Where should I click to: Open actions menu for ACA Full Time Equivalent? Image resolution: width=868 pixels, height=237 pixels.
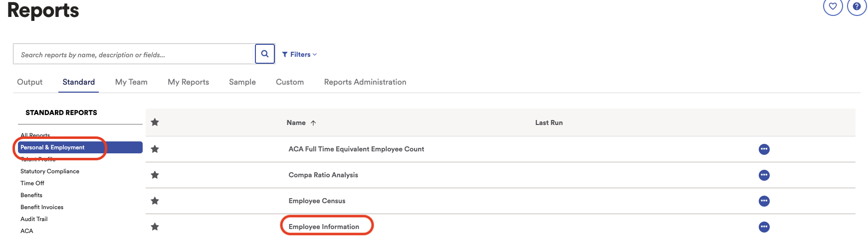pyautogui.click(x=764, y=149)
